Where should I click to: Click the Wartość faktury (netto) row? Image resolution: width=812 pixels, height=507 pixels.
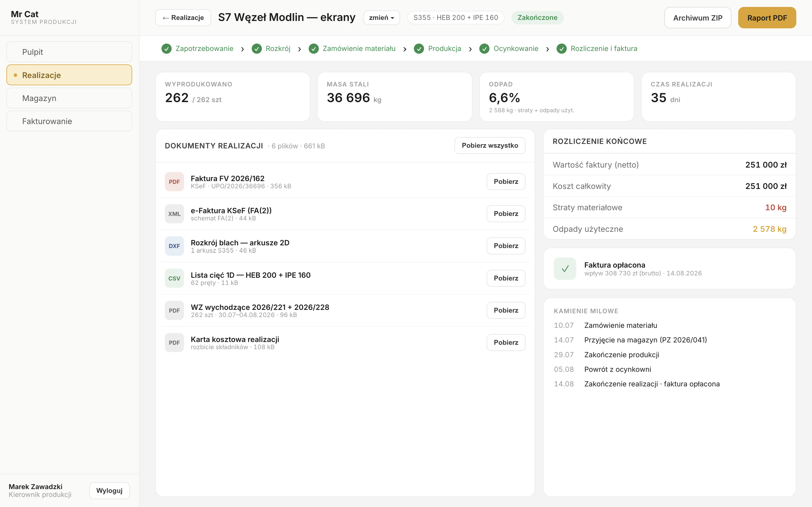coord(669,165)
